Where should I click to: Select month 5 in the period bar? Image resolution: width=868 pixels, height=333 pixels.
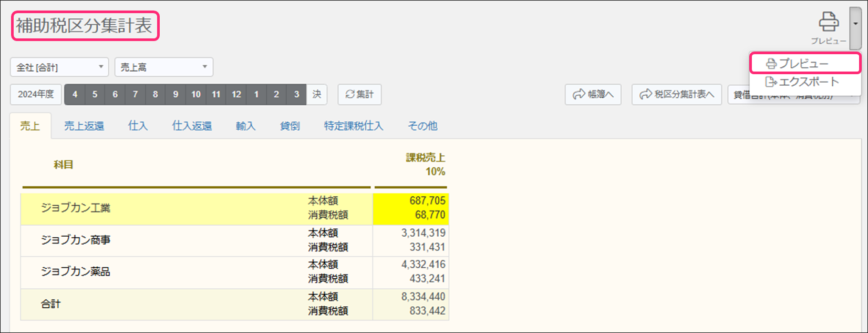click(95, 94)
